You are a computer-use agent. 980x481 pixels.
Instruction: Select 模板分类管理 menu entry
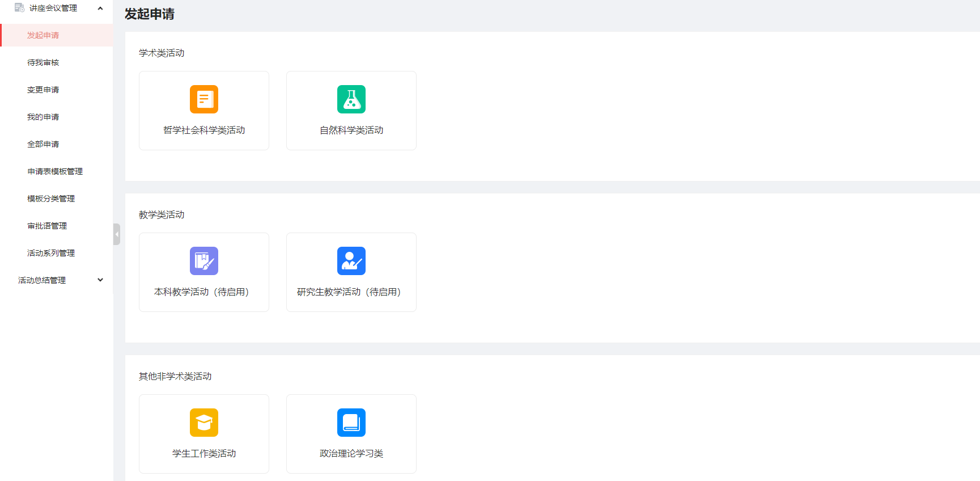point(51,199)
